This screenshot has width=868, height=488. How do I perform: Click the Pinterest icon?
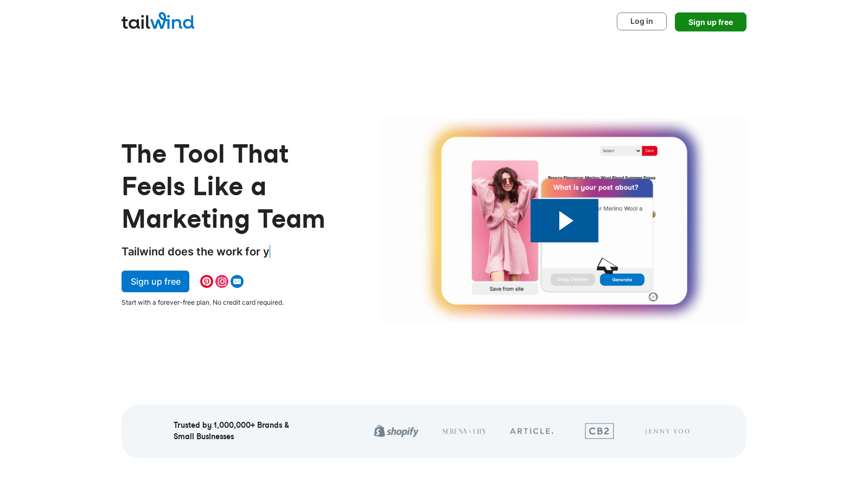click(x=207, y=281)
